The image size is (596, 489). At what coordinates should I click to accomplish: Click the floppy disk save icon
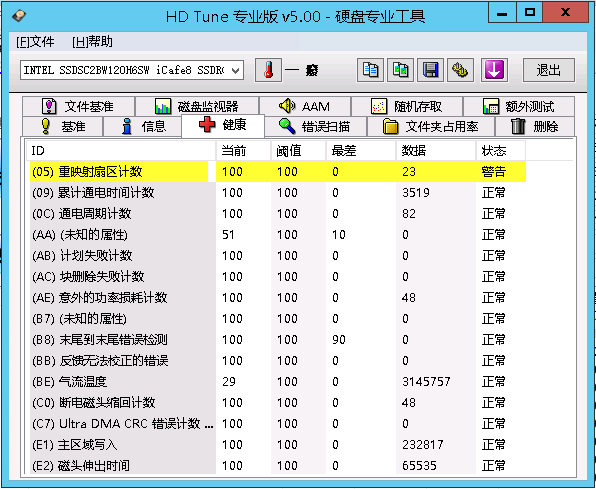[x=430, y=70]
